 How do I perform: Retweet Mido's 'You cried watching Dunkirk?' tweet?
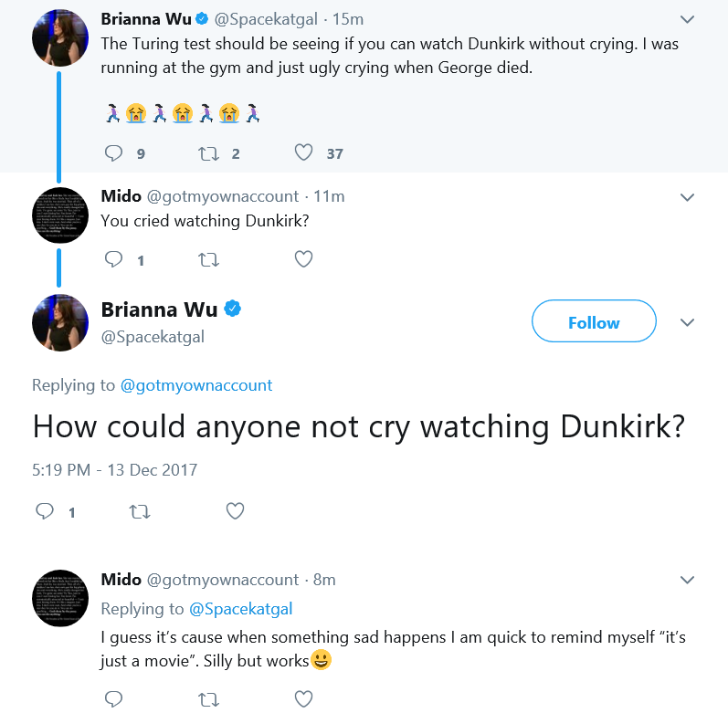click(208, 260)
